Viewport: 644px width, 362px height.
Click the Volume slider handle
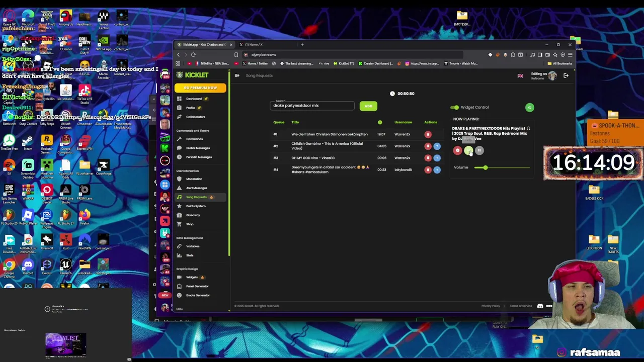tap(485, 167)
